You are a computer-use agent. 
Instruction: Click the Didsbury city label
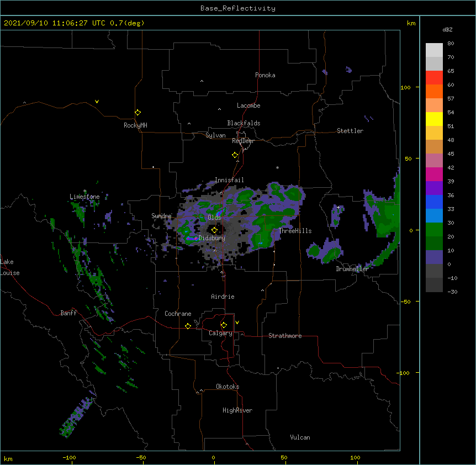(212, 238)
